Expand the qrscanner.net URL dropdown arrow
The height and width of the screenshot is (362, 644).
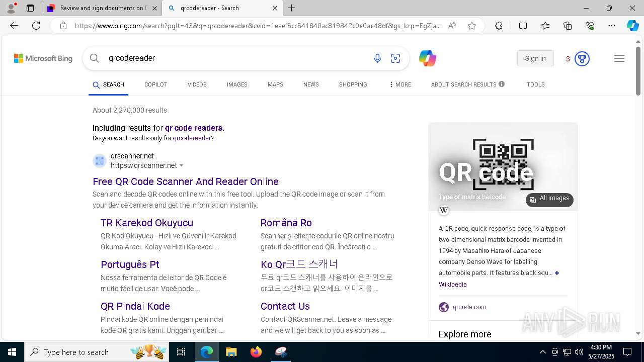[182, 166]
